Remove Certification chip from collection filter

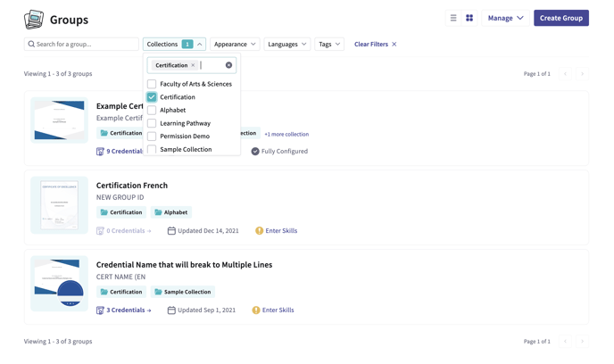pyautogui.click(x=193, y=65)
